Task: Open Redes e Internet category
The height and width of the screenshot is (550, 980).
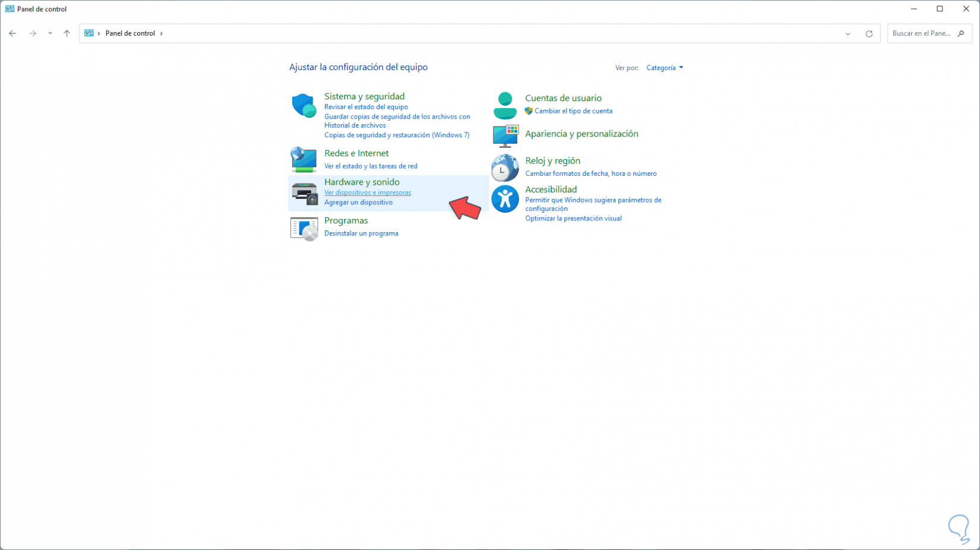Action: [x=356, y=153]
